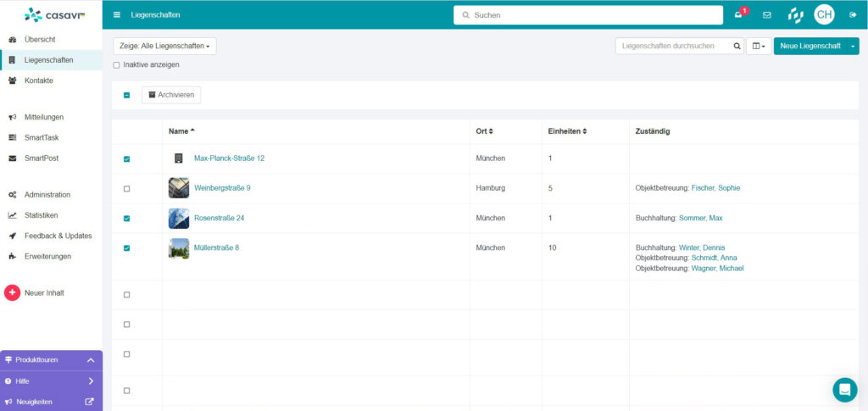This screenshot has height=411, width=868.
Task: Check the Weinbergstraße 9 row checkbox
Action: [x=127, y=188]
